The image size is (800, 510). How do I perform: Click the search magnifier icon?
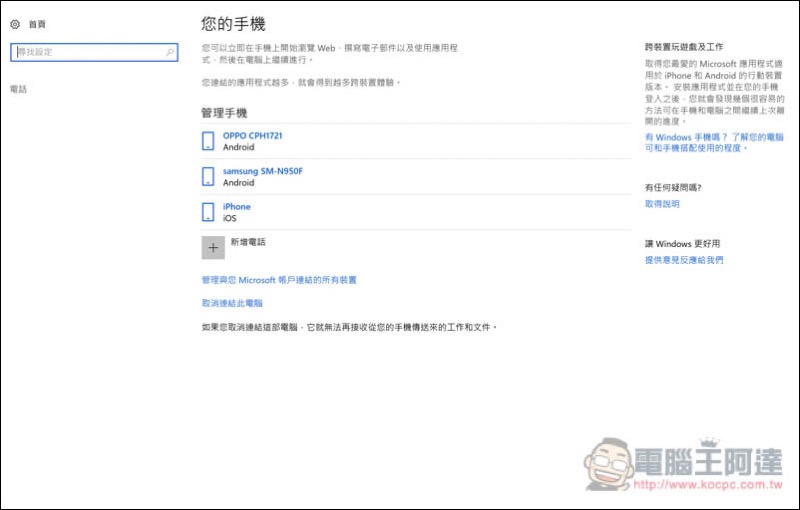170,52
